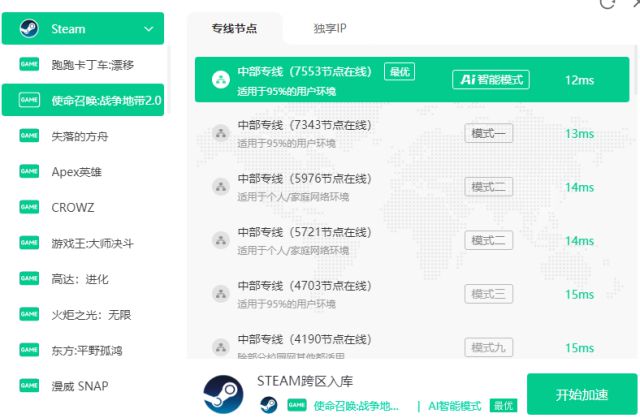Click node icon of 7343节点在线 row
The image size is (640, 418).
(x=221, y=133)
